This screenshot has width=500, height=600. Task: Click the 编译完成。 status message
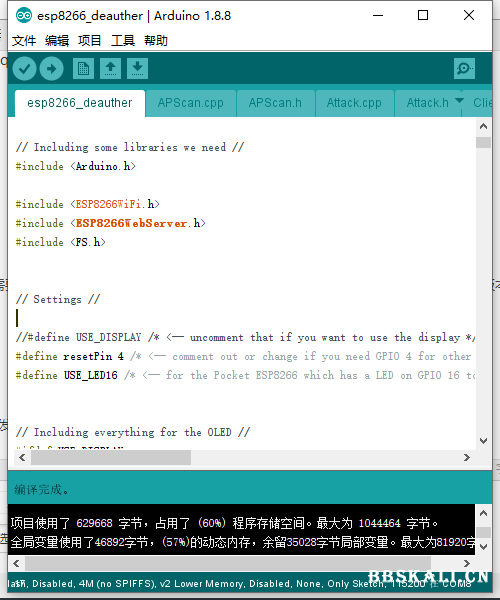coord(42,489)
